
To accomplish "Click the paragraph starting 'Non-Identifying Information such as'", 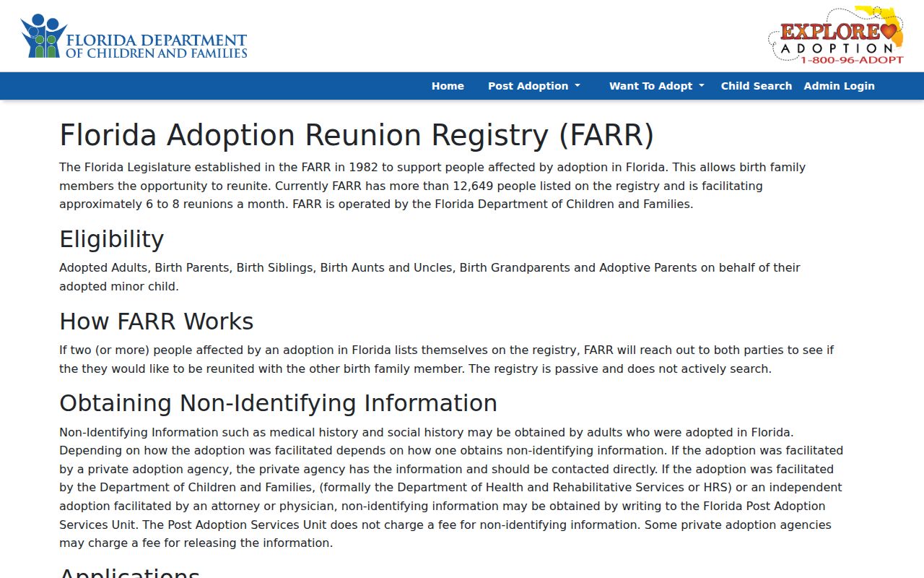I will click(x=451, y=488).
